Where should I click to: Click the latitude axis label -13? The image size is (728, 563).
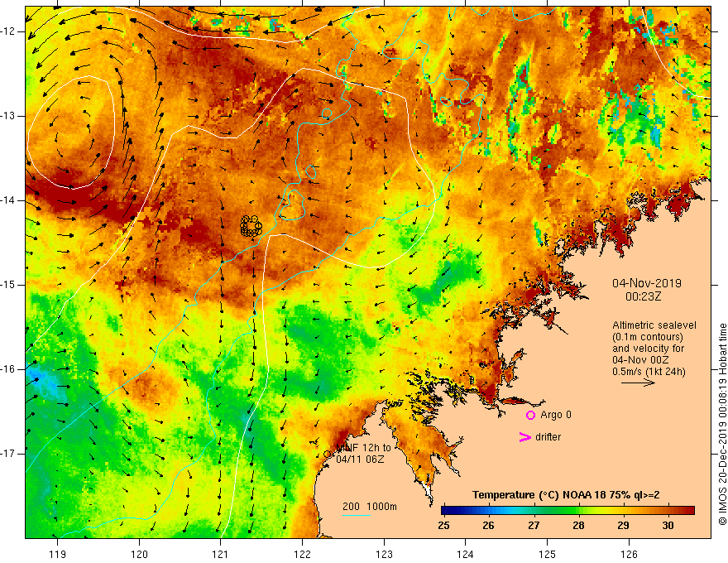(9, 116)
